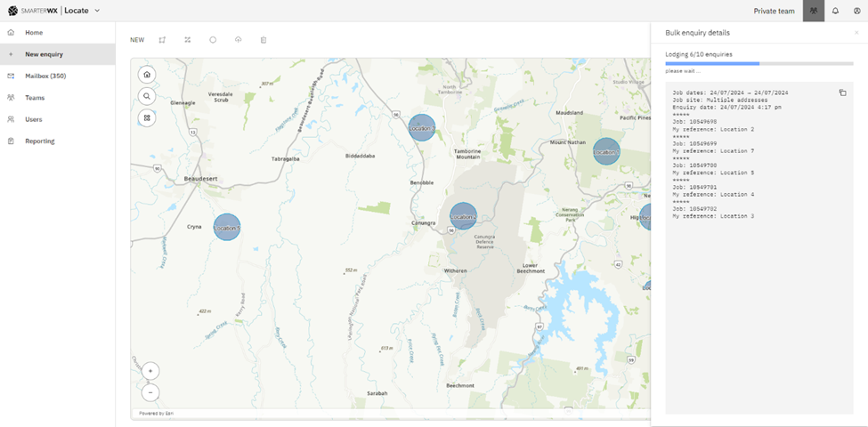868x427 pixels.
Task: Open the basemap gallery button
Action: click(147, 117)
